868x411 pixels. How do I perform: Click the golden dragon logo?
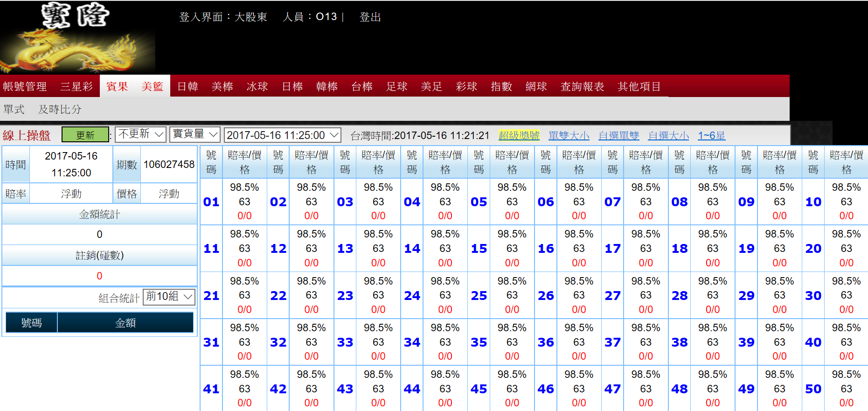click(77, 37)
